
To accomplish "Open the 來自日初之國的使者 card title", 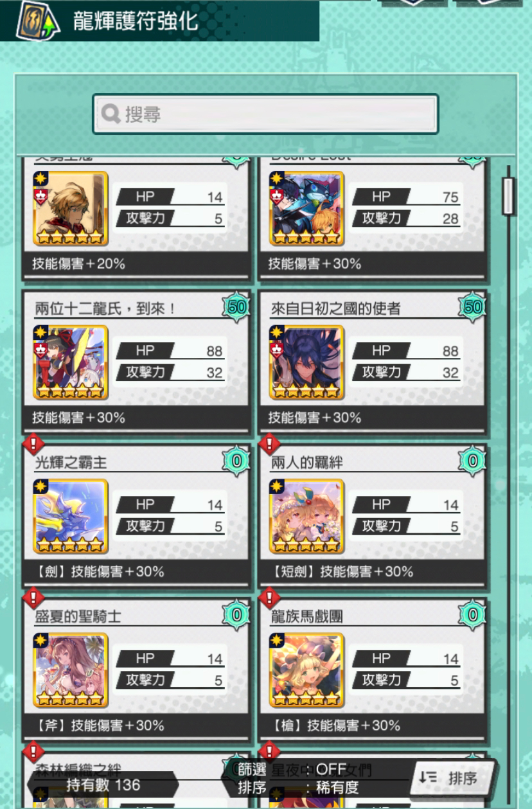I will [335, 309].
